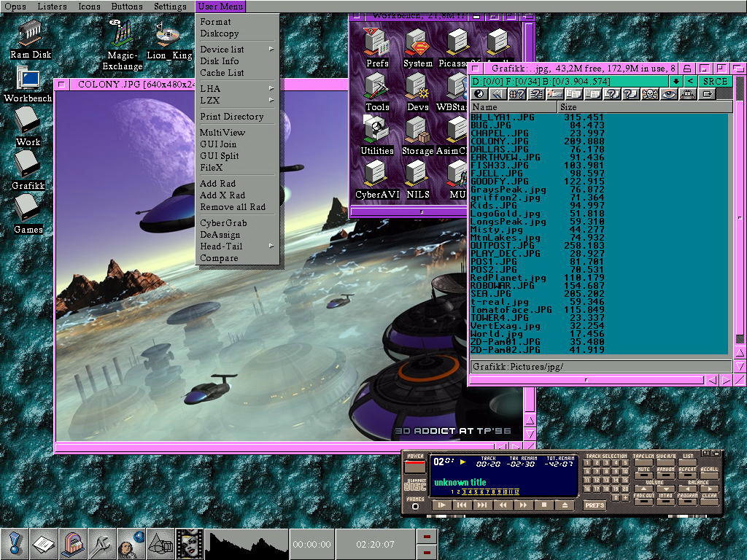Select COLONY.JPG in the lister
747x560 pixels.
(600, 141)
